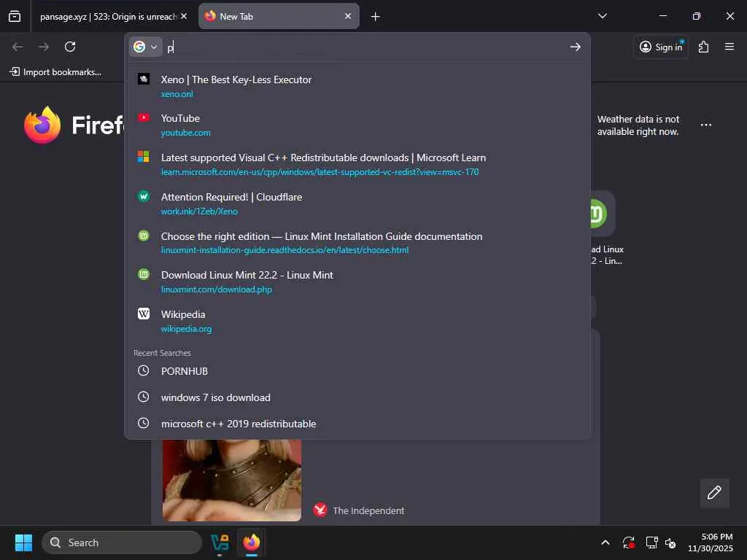
Task: Open the Firefox application menu
Action: [729, 47]
